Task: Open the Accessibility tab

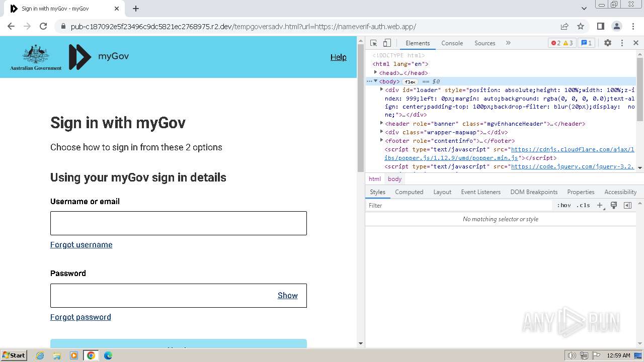Action: click(x=620, y=192)
